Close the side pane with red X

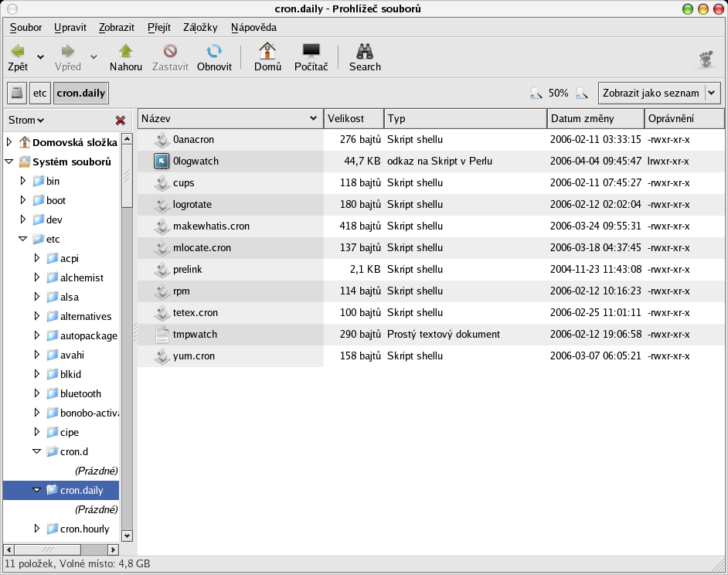point(121,121)
